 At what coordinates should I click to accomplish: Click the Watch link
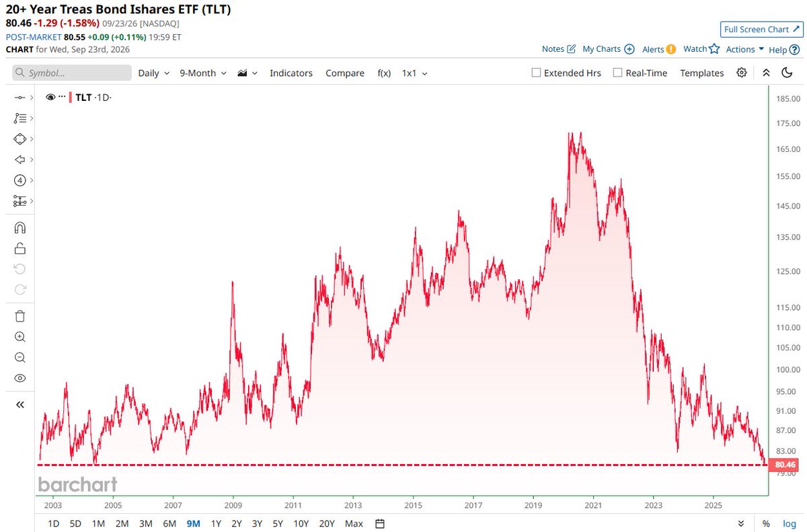[695, 49]
